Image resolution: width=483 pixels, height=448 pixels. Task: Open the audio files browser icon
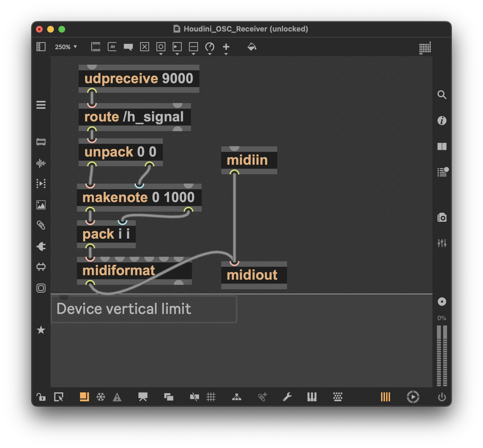point(41,163)
